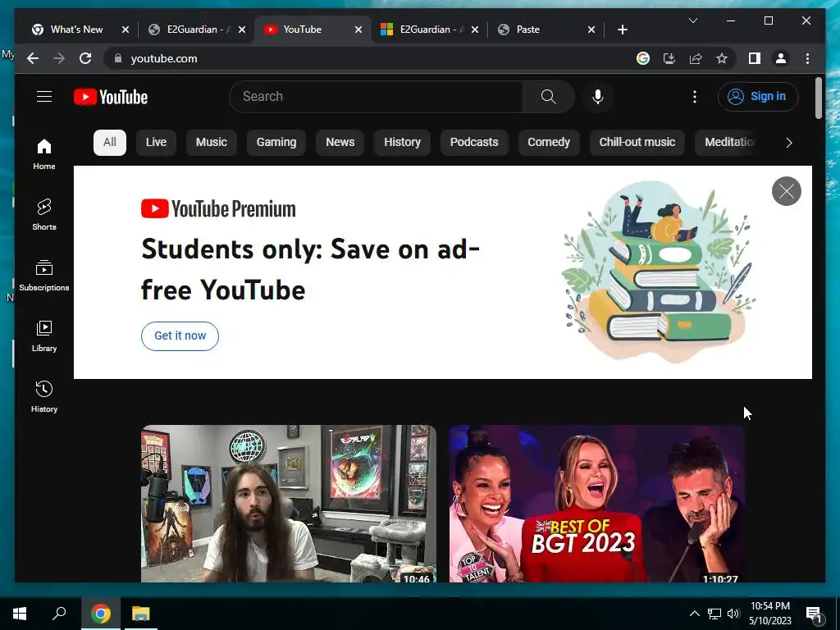Switch to the What's New tab
840x630 pixels.
(80, 30)
